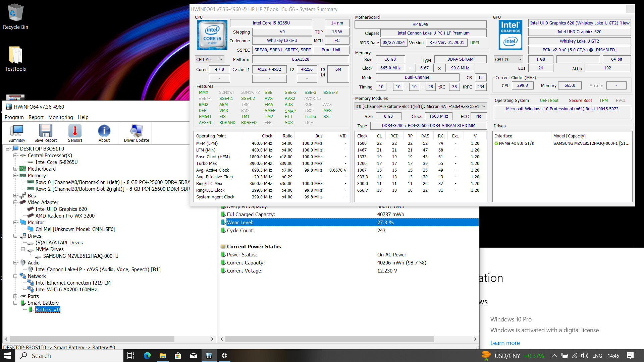Collapse the Video Adapter node
Viewport: 644px width, 362px height.
click(x=15, y=202)
